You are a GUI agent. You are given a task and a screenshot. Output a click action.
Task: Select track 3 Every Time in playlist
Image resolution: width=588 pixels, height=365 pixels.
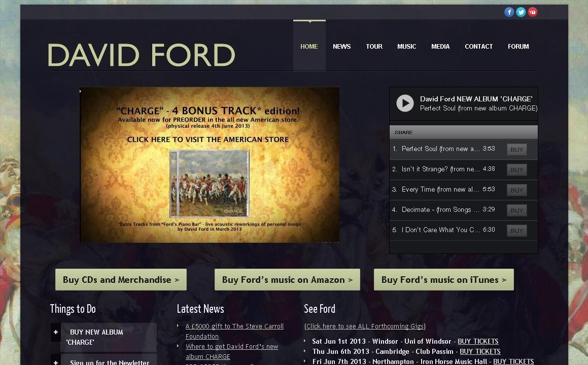click(x=464, y=190)
